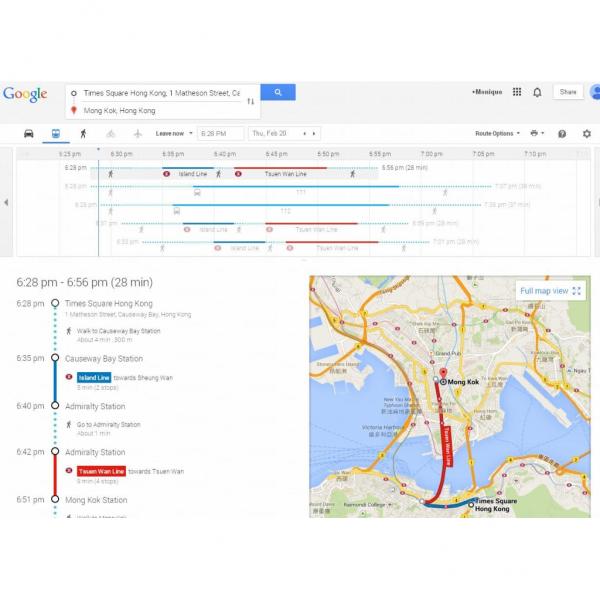Open the help question mark icon
The height and width of the screenshot is (600, 600).
pos(562,134)
